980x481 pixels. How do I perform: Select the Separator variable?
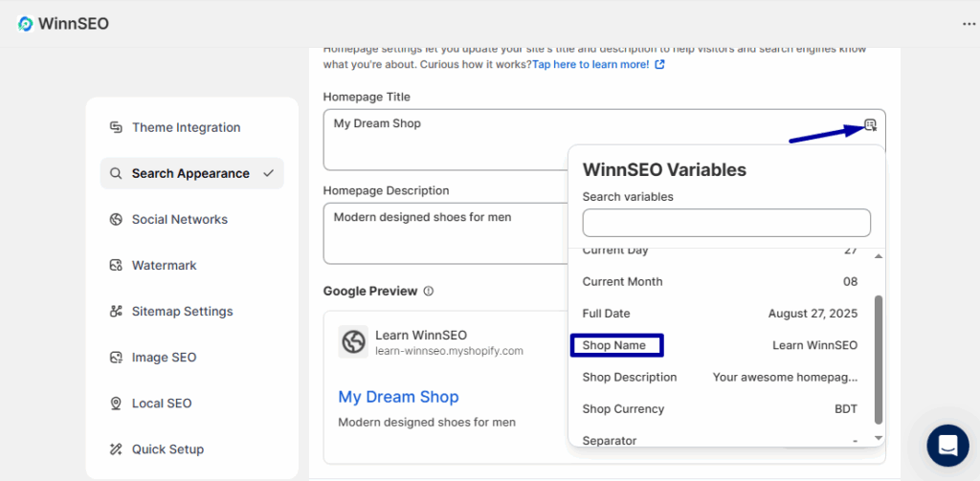click(720, 440)
